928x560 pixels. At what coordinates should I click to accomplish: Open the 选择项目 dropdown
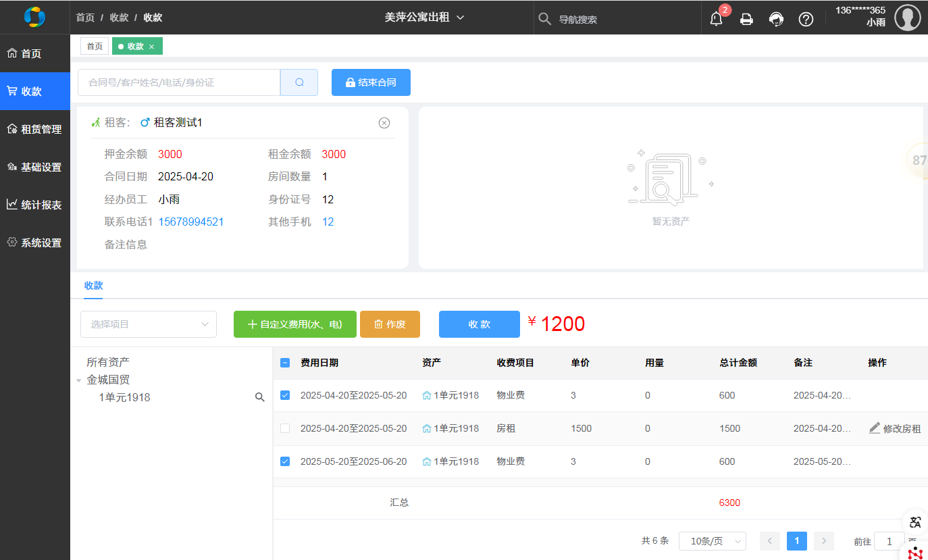149,324
